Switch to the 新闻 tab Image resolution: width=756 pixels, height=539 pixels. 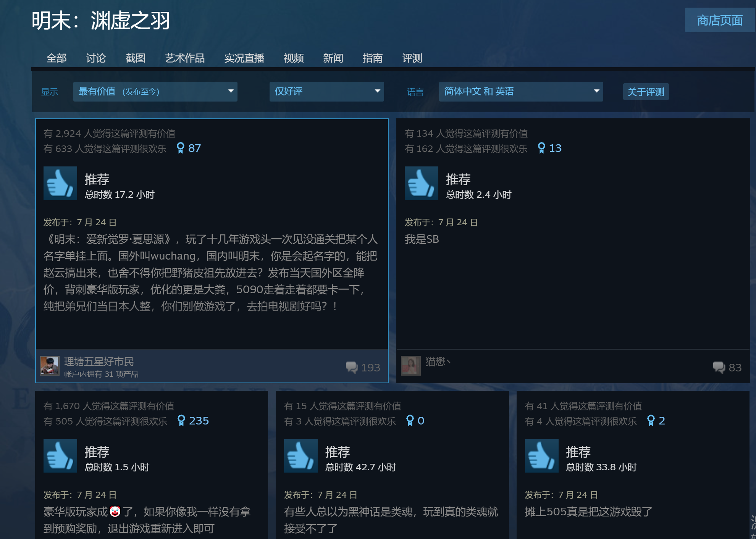coord(333,58)
